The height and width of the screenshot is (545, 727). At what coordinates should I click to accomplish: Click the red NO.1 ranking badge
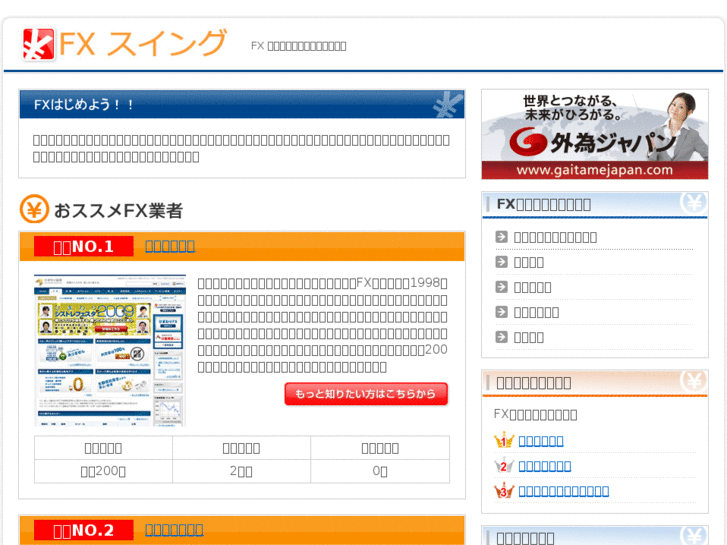coord(83,246)
